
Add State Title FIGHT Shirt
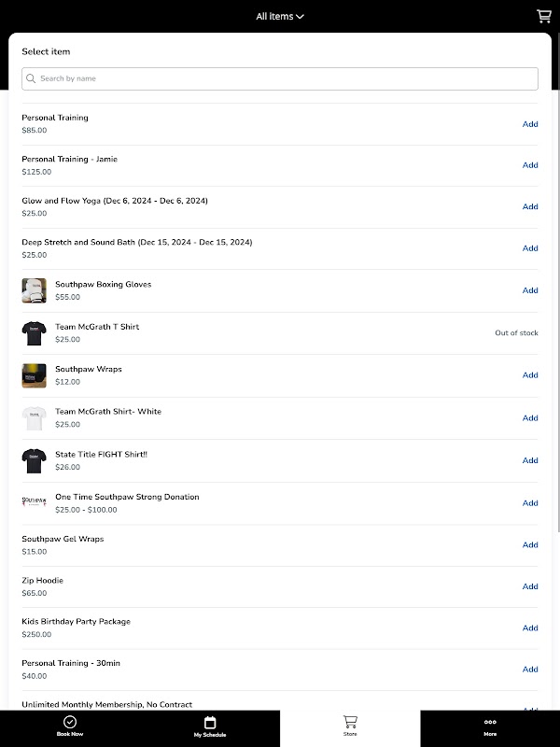[530, 460]
